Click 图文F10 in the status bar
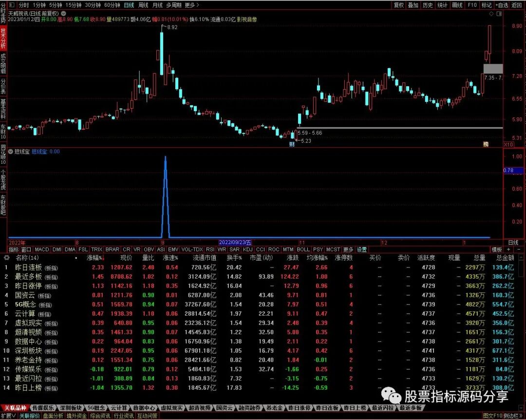This screenshot has width=526, height=420. click(492, 416)
